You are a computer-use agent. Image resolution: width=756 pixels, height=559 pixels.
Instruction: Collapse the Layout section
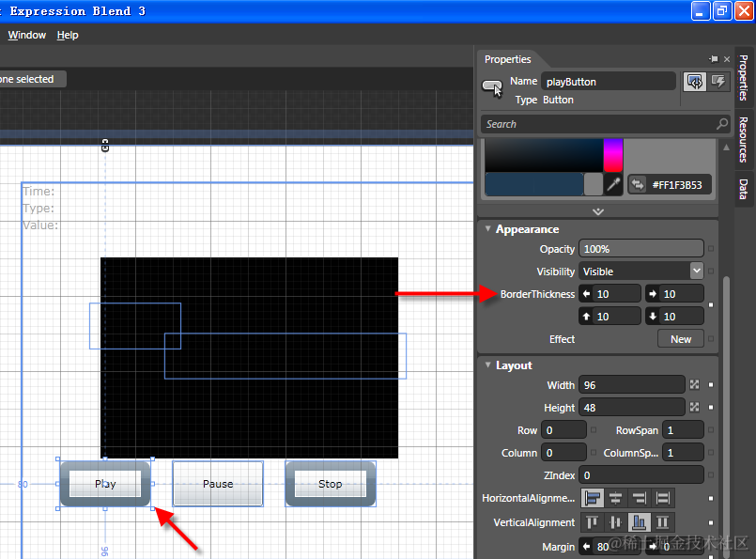[x=488, y=365]
